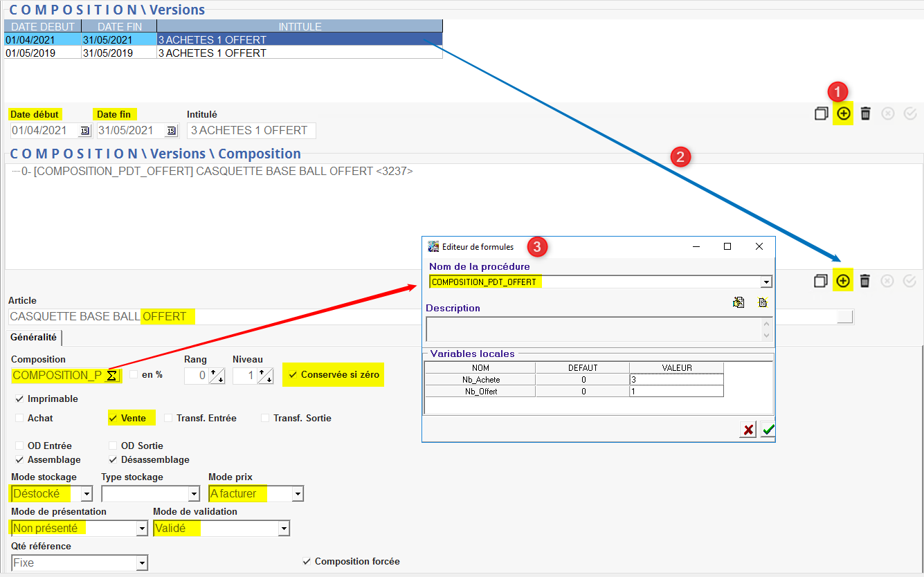Uncheck the Imprimable checkbox
This screenshot has height=577, width=924.
19,399
